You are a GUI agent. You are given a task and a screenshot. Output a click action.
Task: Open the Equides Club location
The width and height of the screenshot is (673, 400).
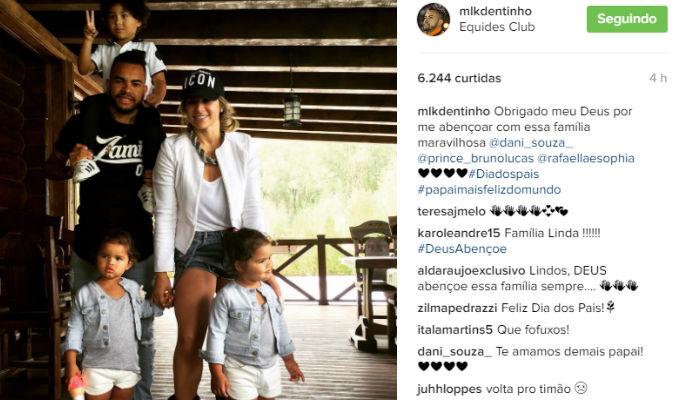click(x=497, y=27)
